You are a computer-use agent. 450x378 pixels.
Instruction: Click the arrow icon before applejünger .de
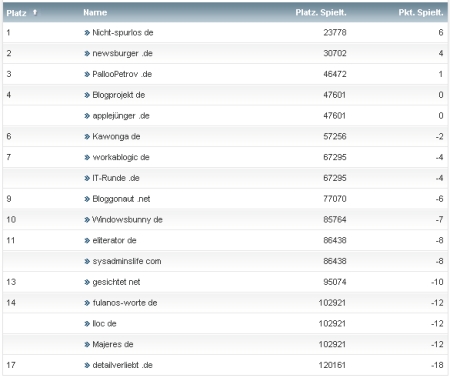point(87,116)
